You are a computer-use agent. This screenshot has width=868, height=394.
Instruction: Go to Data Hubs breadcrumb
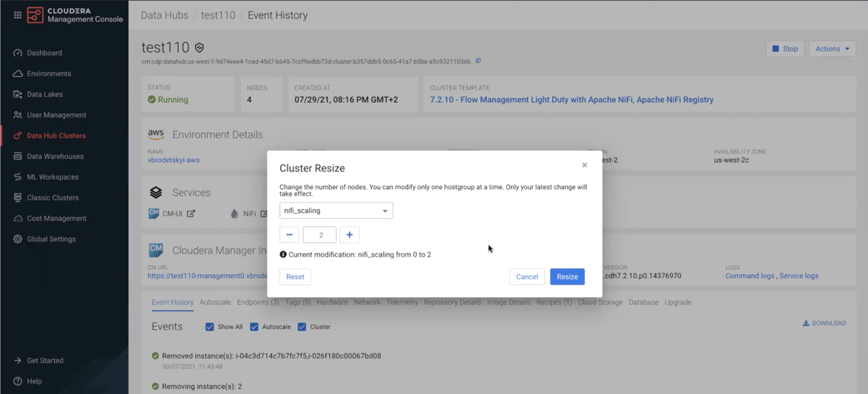[x=164, y=16]
